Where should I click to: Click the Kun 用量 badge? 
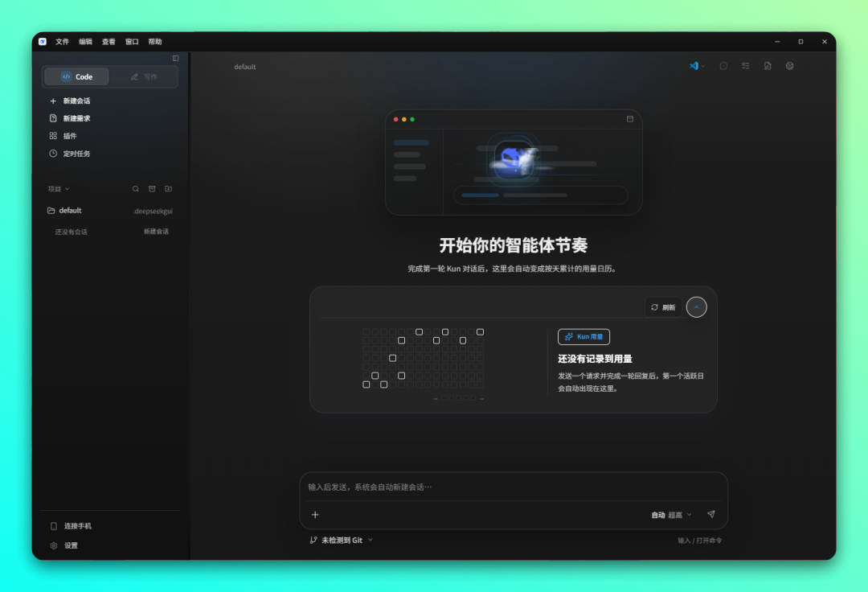coord(583,337)
